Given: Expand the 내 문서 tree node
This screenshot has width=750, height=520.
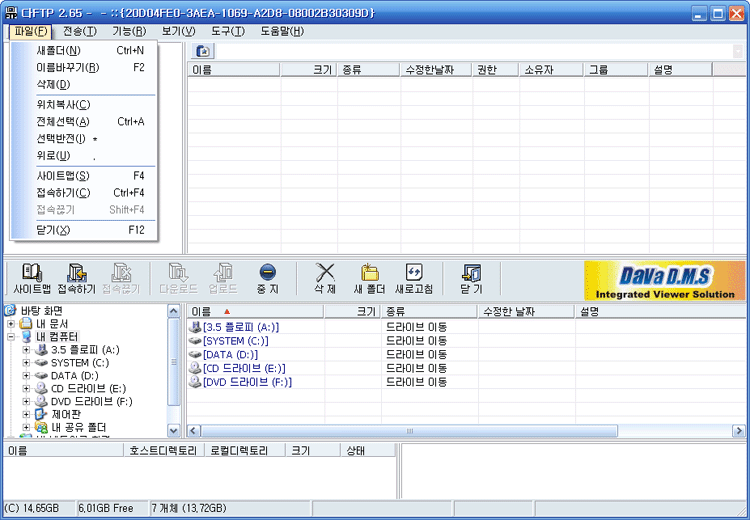Looking at the screenshot, I should [x=11, y=324].
